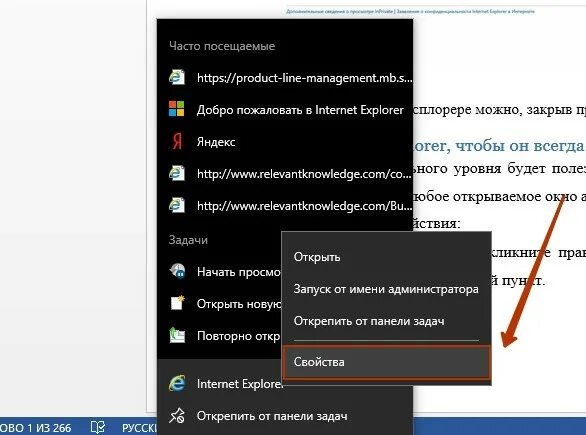Click IE icon beside relevantknowledge.com/co...
The width and height of the screenshot is (586, 435).
[x=177, y=173]
